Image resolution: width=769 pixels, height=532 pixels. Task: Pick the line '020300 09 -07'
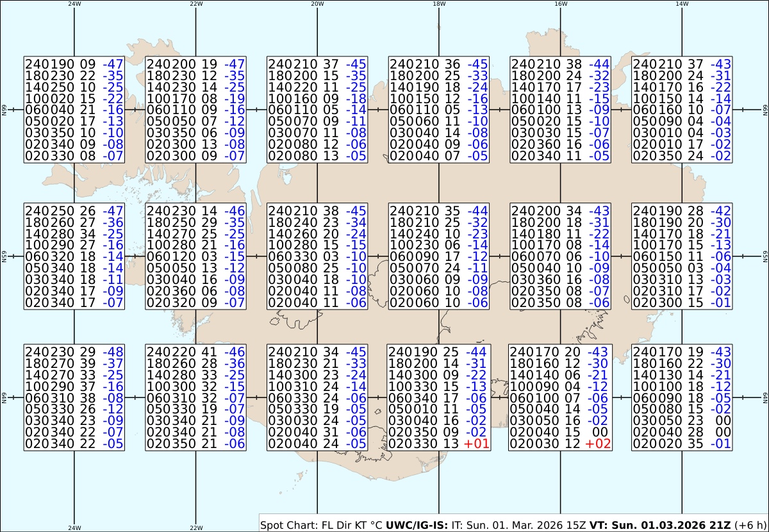click(x=196, y=155)
